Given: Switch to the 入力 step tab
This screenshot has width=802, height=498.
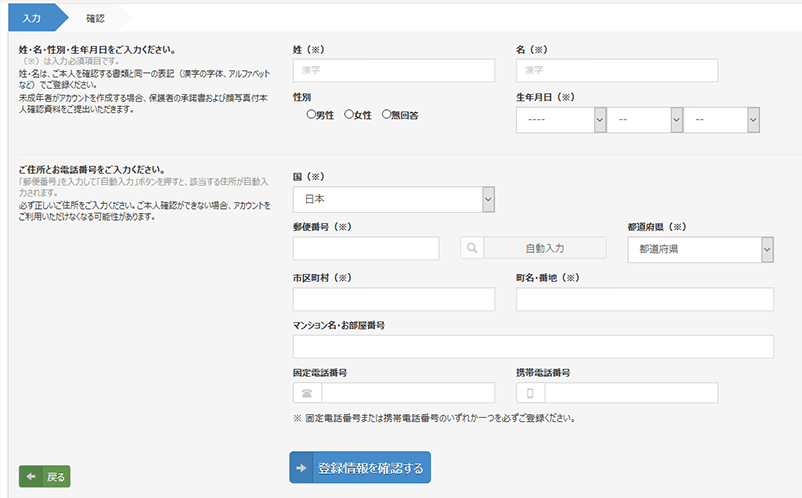Looking at the screenshot, I should tap(32, 17).
